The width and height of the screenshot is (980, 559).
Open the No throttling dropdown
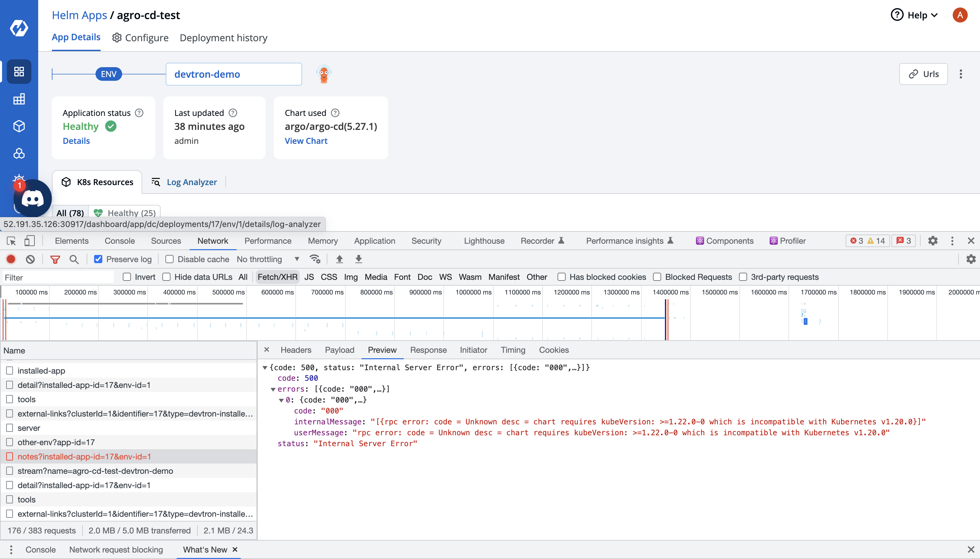pos(268,259)
